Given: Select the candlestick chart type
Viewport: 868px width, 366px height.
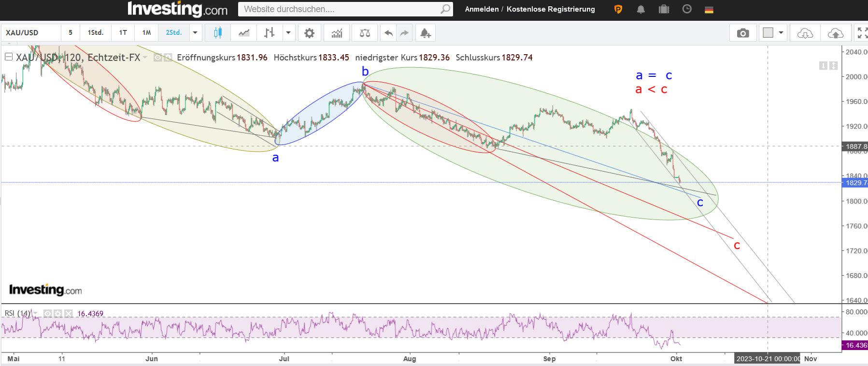Looking at the screenshot, I should tap(218, 33).
